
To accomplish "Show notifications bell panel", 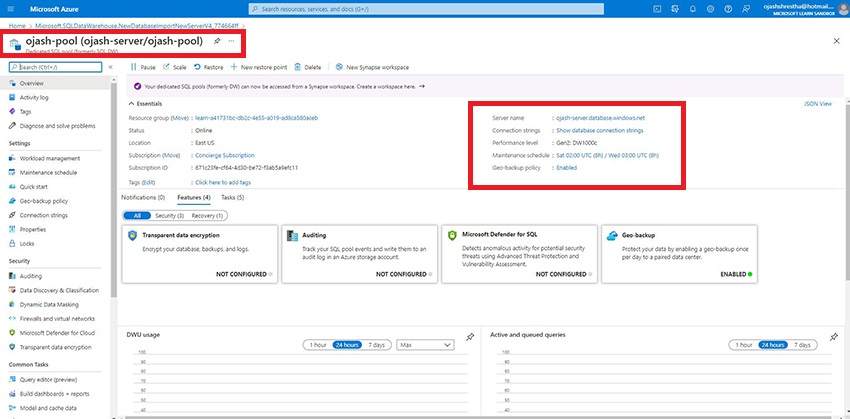I will [x=693, y=9].
